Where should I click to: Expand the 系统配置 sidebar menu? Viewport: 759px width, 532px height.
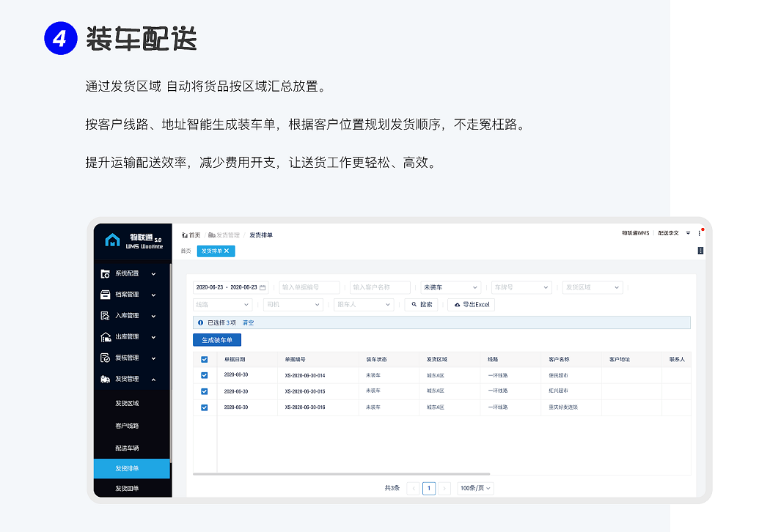coord(153,274)
